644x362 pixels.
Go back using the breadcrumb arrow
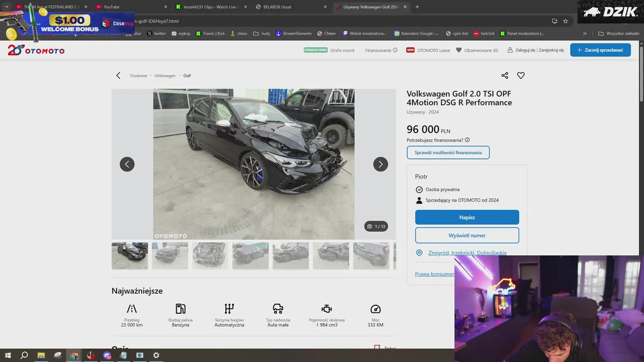tap(118, 75)
